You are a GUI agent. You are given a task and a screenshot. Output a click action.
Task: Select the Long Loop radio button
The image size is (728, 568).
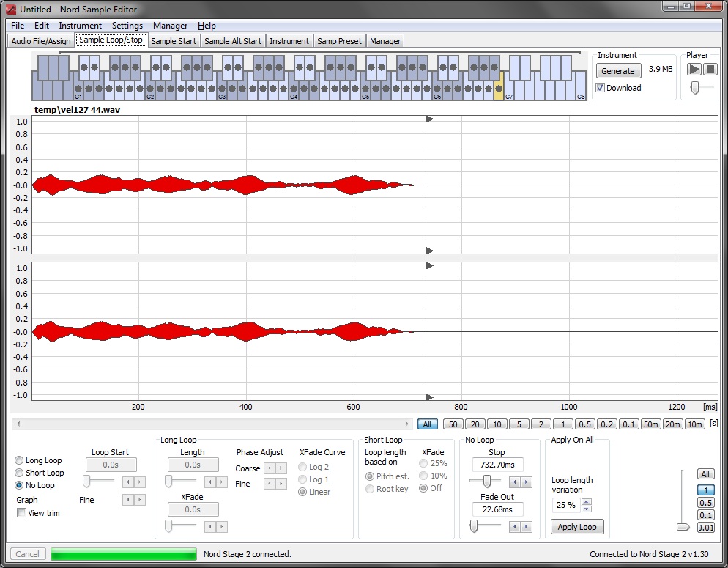click(x=19, y=460)
